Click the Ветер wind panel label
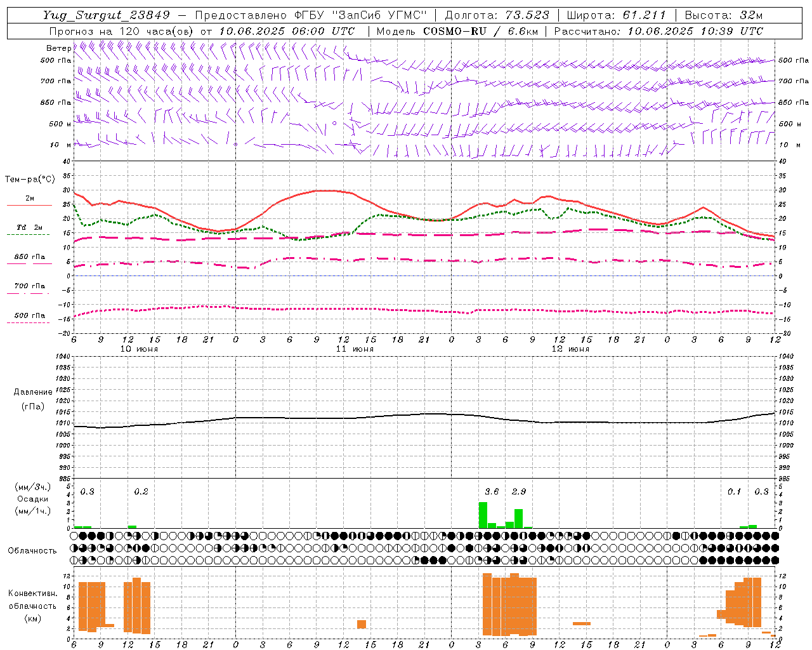Screen dimensions: 812x650 (58, 48)
